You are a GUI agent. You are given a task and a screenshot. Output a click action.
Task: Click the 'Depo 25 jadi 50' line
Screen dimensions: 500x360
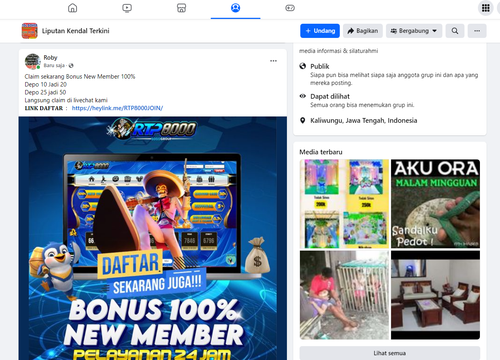point(45,92)
